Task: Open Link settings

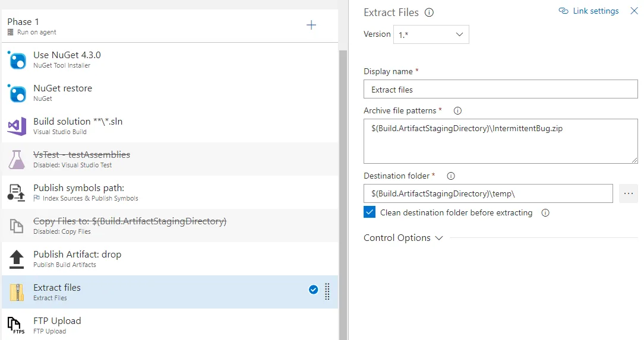Action: coord(589,11)
